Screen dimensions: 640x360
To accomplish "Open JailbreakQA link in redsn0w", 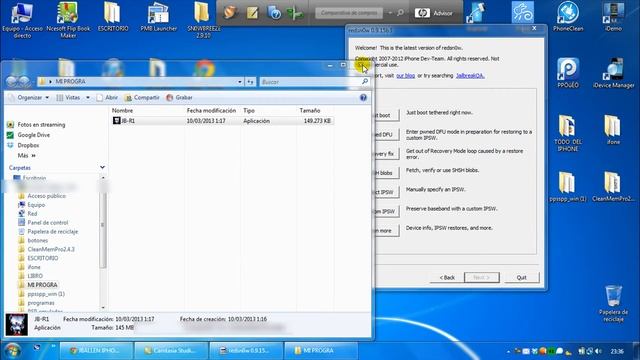I will pos(470,76).
